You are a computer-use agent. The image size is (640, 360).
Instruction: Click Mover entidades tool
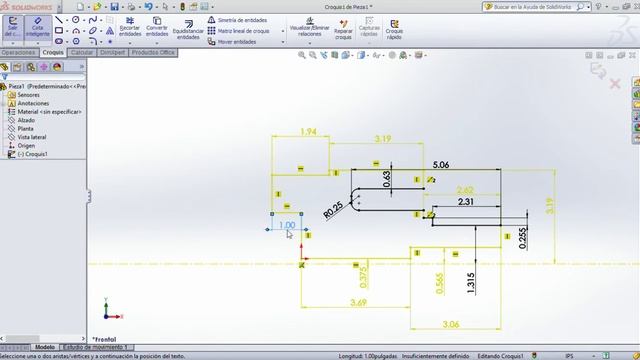coord(232,42)
